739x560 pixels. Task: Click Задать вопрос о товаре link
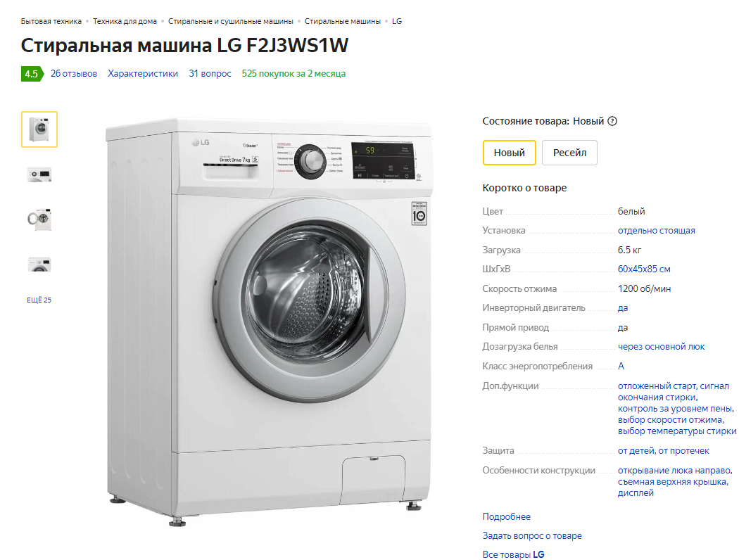tap(532, 535)
